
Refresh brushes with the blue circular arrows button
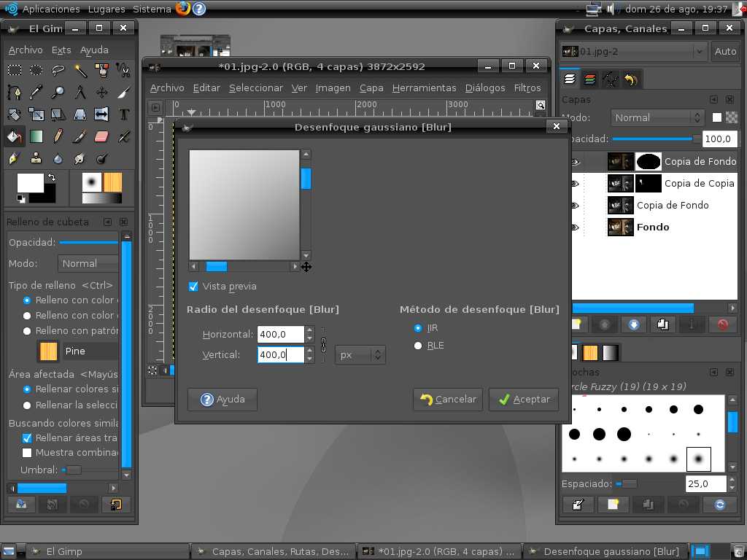tap(719, 505)
